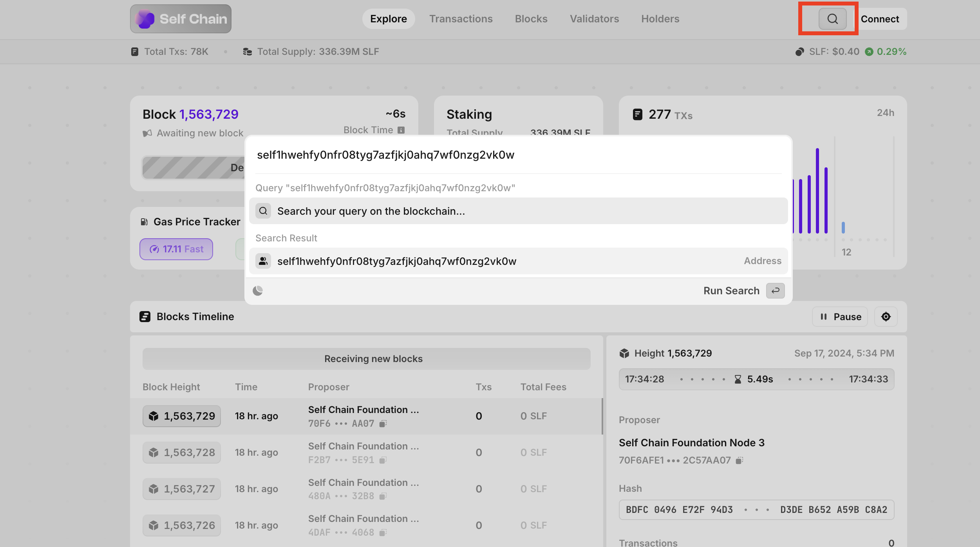Image resolution: width=980 pixels, height=547 pixels.
Task: Click the 'Total Supply: 336.39M SLF' text
Action: tap(318, 52)
